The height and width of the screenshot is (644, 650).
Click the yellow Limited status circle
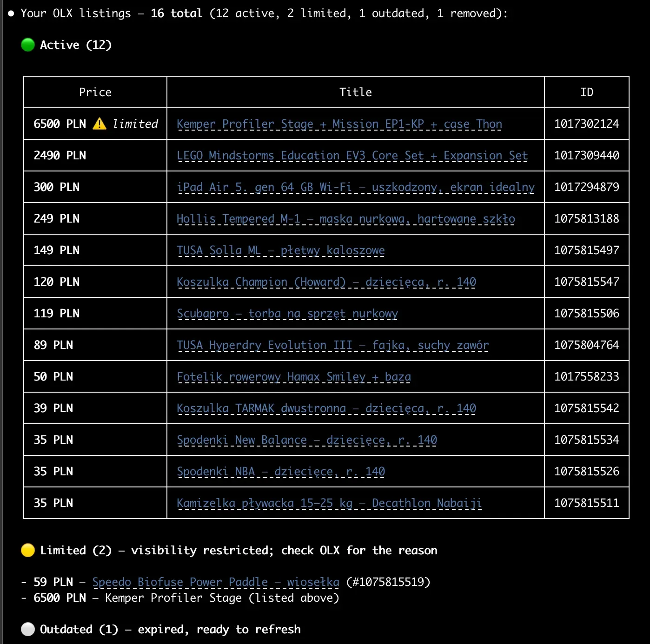tap(28, 550)
